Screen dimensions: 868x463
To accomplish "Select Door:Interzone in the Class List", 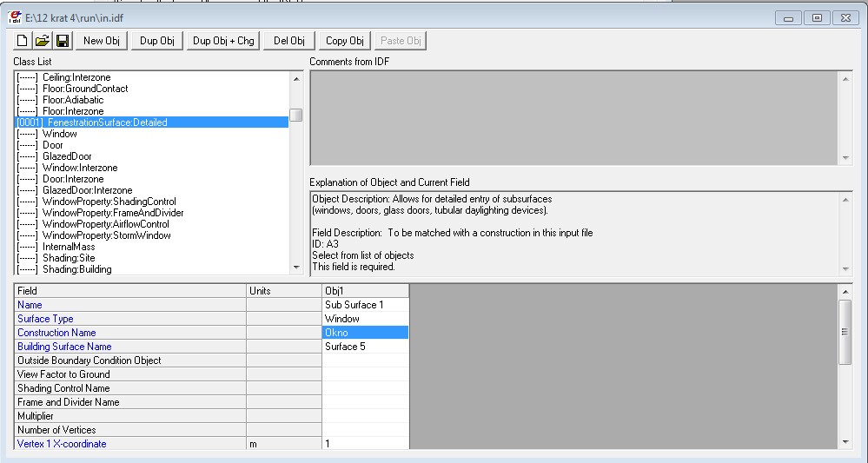I will click(151, 179).
